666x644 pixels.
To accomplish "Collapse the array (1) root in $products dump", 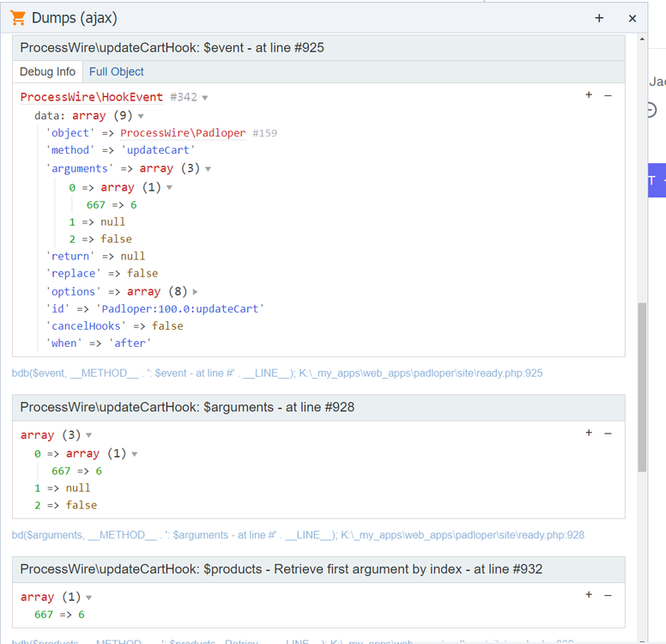I will [x=88, y=598].
